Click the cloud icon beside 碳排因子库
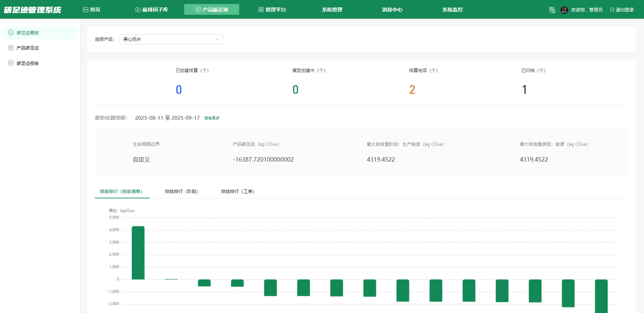Viewport: 644px width, 313px height. [x=138, y=10]
